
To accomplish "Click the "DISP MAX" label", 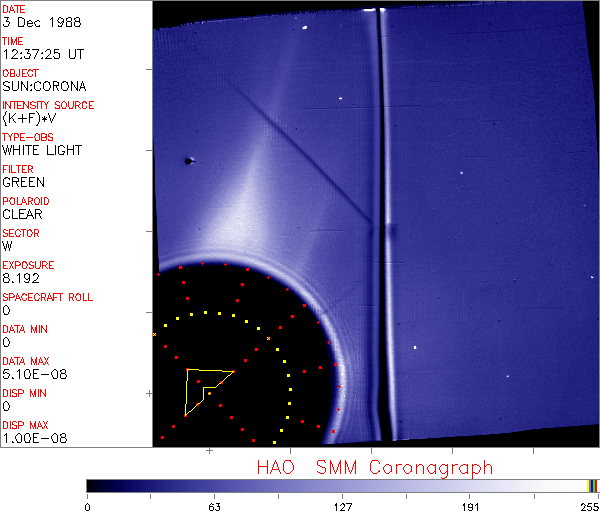I will tap(25, 425).
